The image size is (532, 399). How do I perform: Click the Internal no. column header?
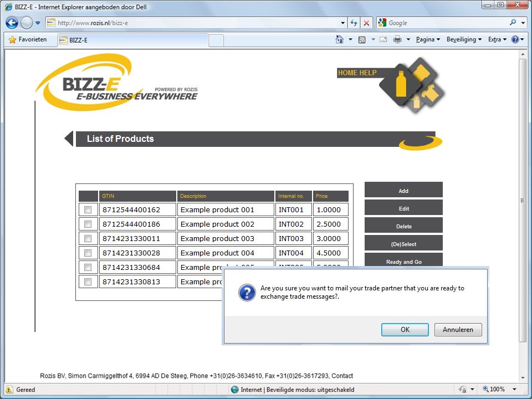(294, 196)
